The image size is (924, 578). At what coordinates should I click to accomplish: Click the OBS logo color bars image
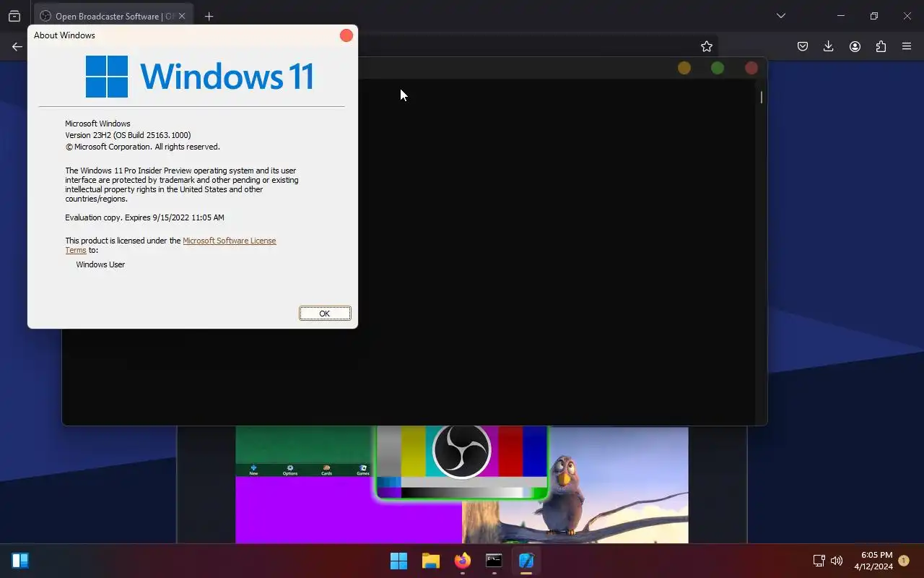click(x=462, y=462)
